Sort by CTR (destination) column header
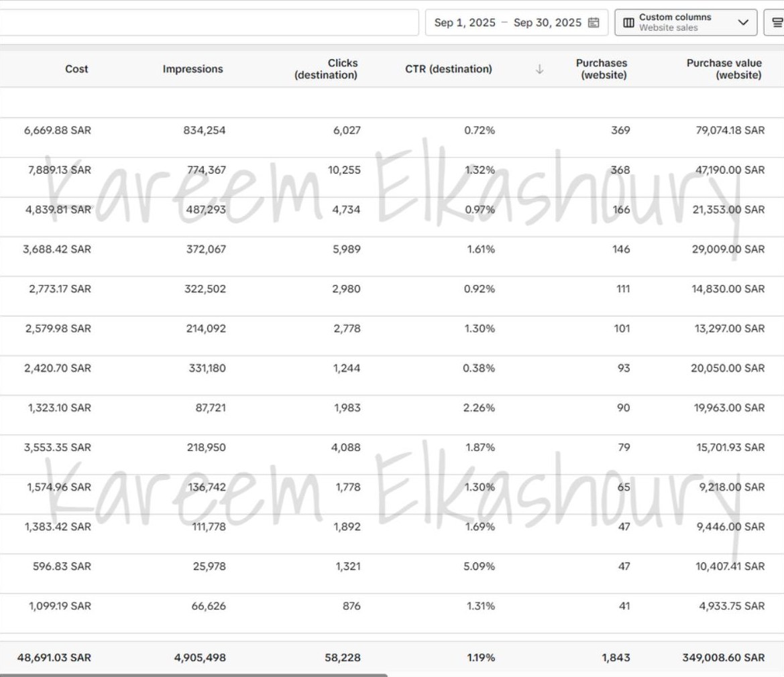784x677 pixels. (x=449, y=69)
